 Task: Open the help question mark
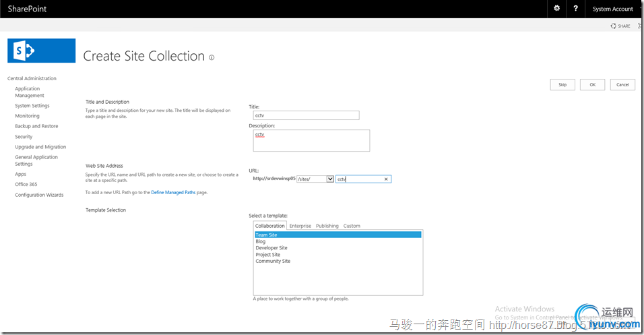[575, 8]
